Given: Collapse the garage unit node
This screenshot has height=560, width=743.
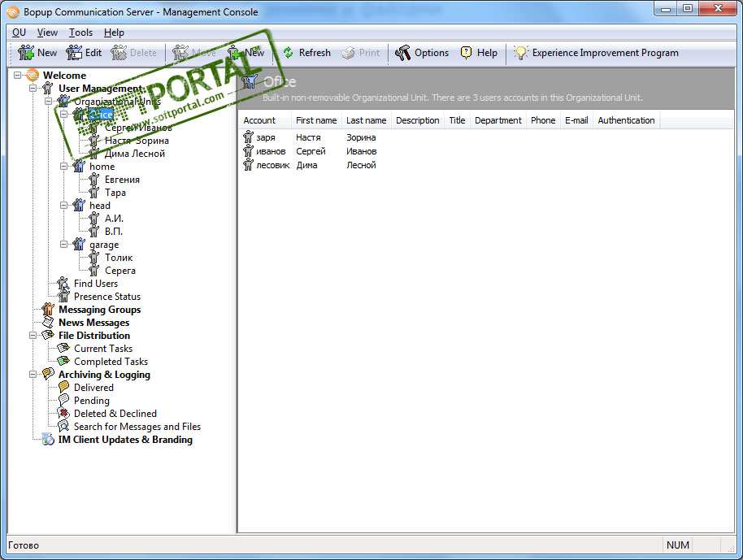Looking at the screenshot, I should 63,245.
